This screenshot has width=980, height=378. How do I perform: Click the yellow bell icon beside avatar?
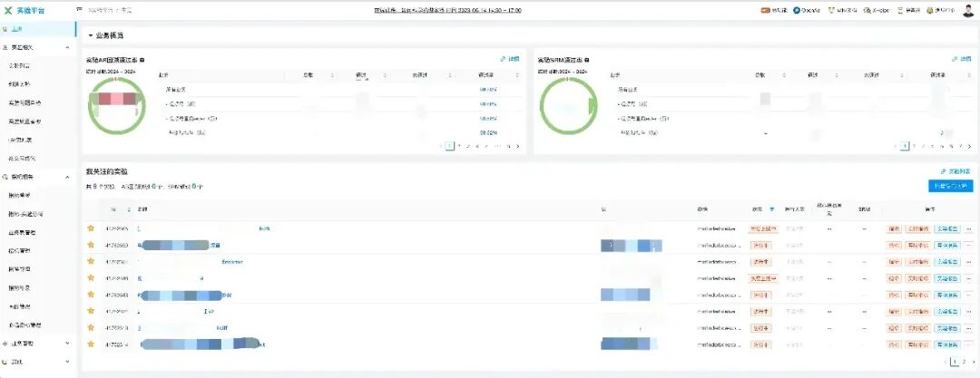931,11
